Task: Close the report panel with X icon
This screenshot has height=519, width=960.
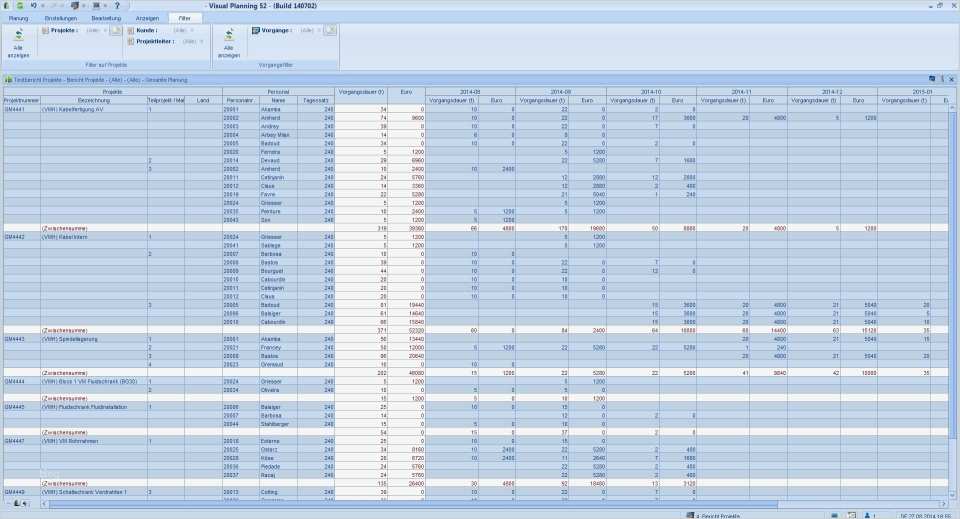Action: tap(951, 79)
